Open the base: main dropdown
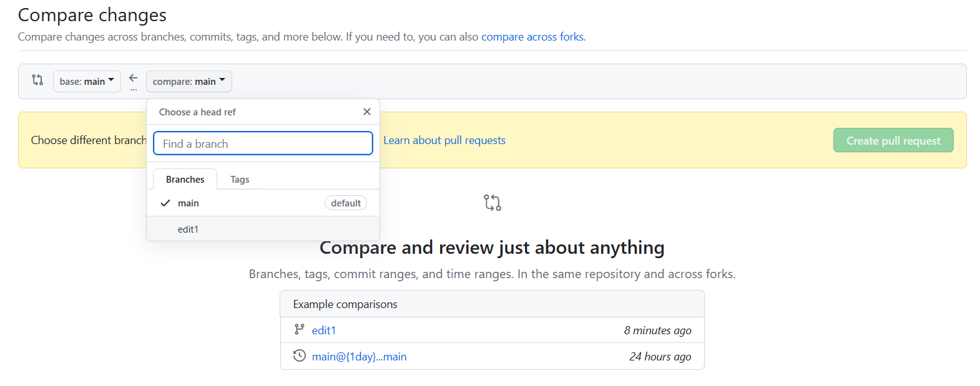This screenshot has width=980, height=386. click(x=87, y=81)
